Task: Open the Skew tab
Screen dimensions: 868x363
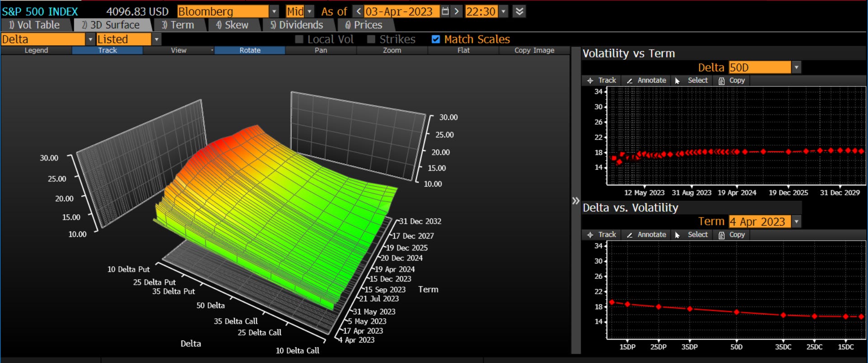Action: (x=232, y=25)
